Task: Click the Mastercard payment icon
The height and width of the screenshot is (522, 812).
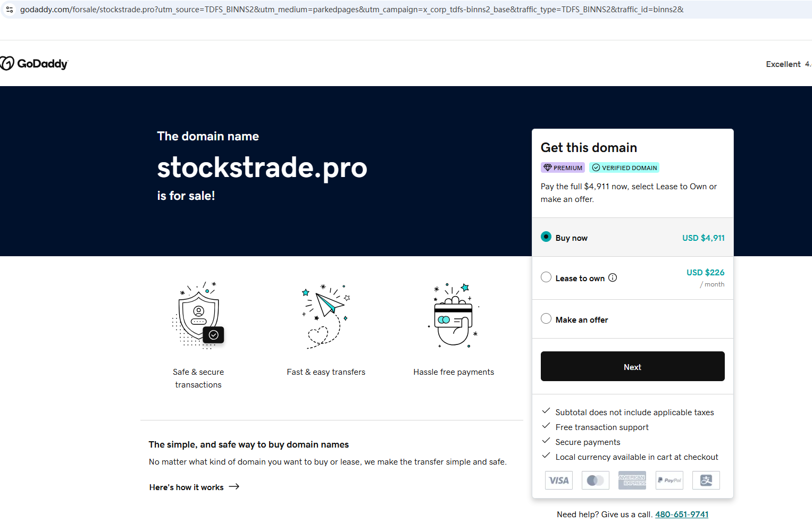Action: click(596, 481)
